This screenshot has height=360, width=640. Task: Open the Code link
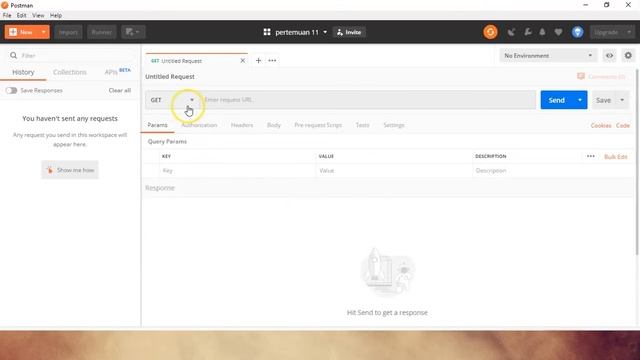pos(623,125)
